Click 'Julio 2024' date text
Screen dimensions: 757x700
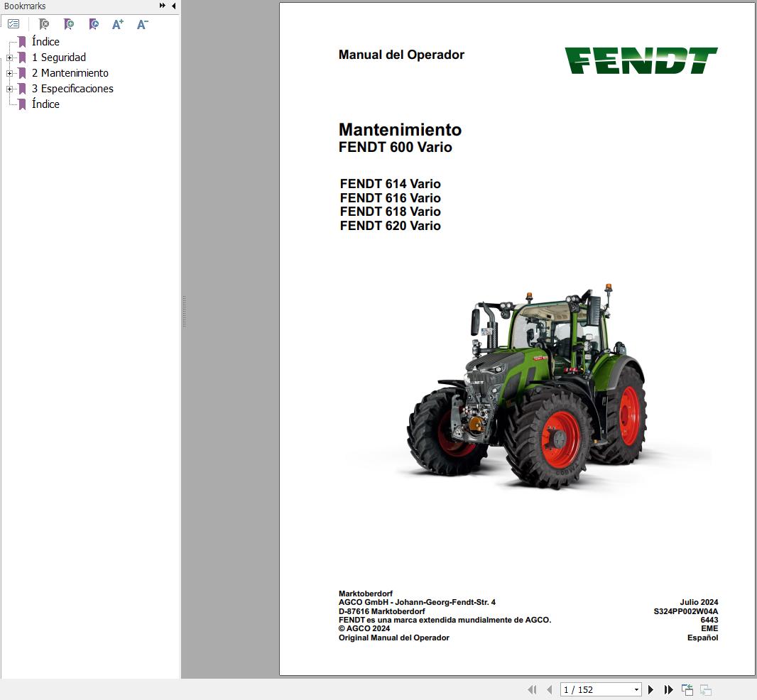[699, 602]
